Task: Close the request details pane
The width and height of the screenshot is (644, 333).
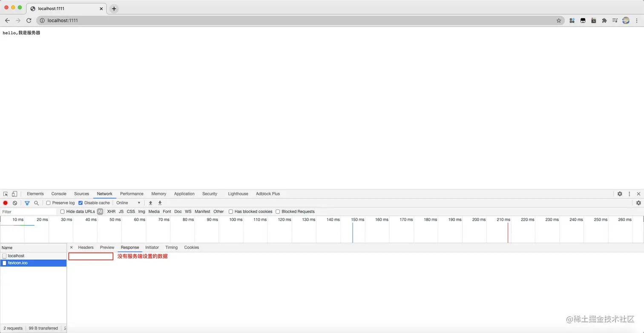Action: [71, 247]
